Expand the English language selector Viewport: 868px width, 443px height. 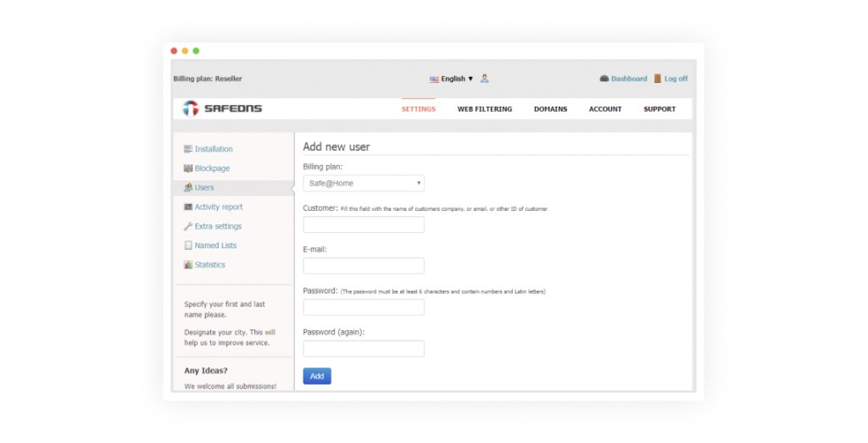tap(452, 79)
